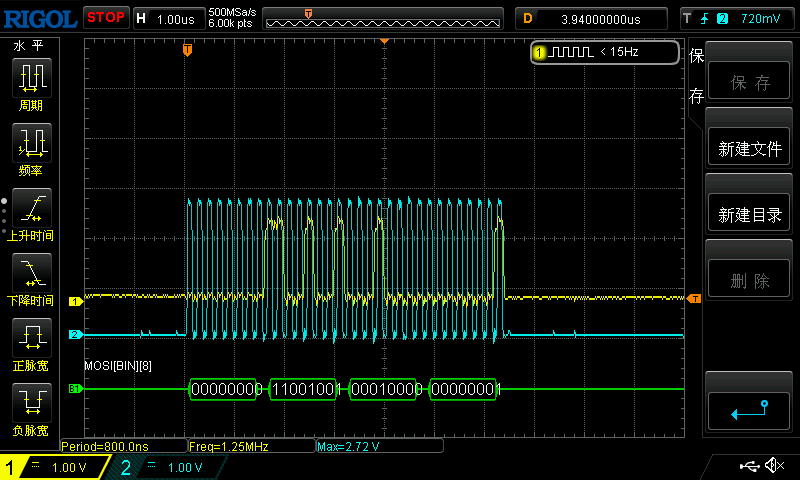800x480 pixels.
Task: Click the 新建目录 (New Folder) button
Action: (x=749, y=213)
